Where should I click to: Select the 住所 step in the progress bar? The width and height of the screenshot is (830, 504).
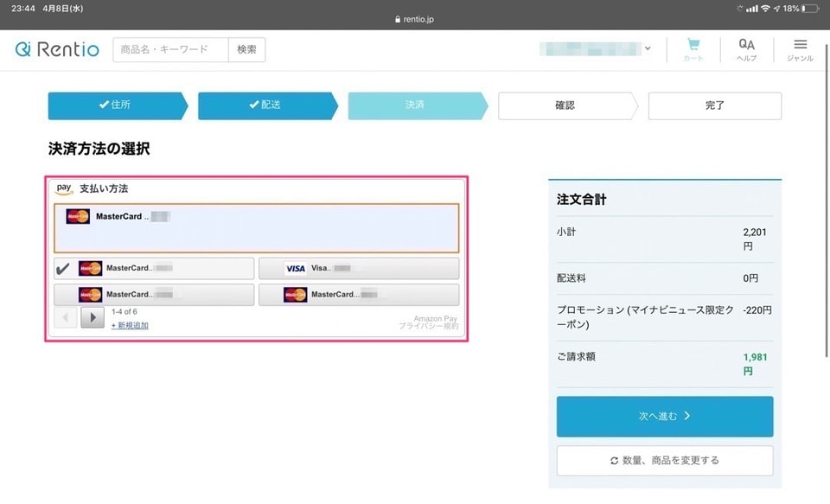(117, 105)
